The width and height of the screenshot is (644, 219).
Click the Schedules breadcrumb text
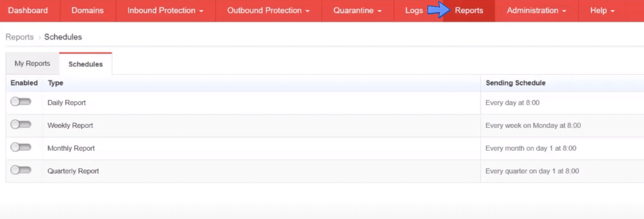(63, 37)
